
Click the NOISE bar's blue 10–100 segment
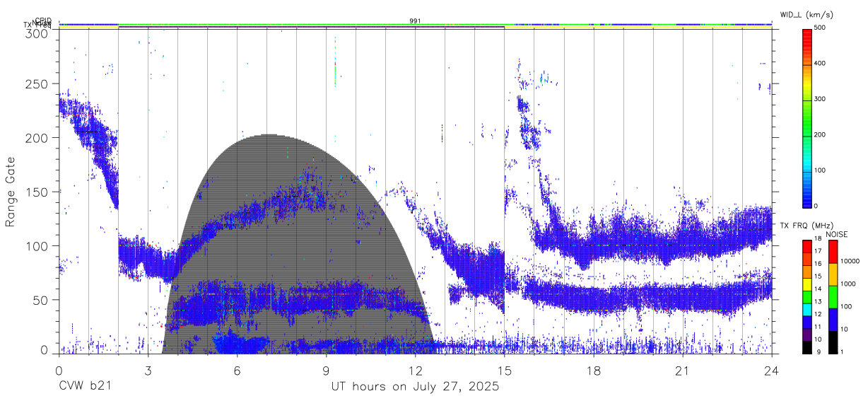click(833, 320)
